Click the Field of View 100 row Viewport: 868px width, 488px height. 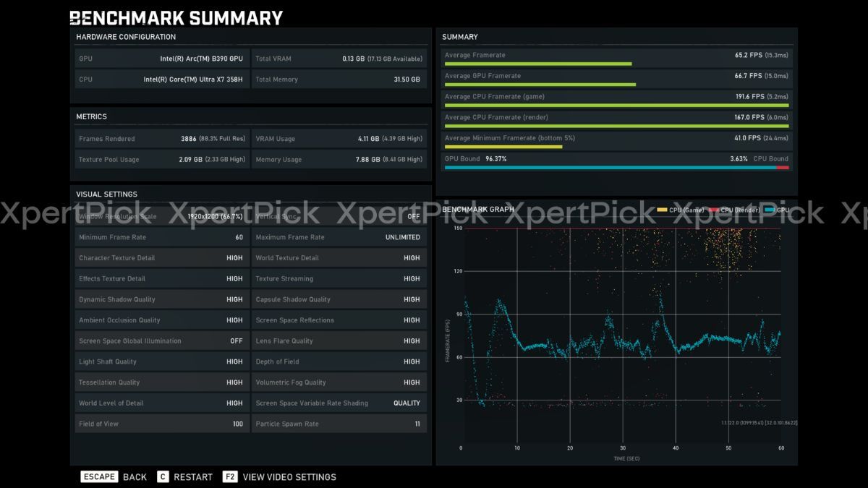[x=161, y=424]
